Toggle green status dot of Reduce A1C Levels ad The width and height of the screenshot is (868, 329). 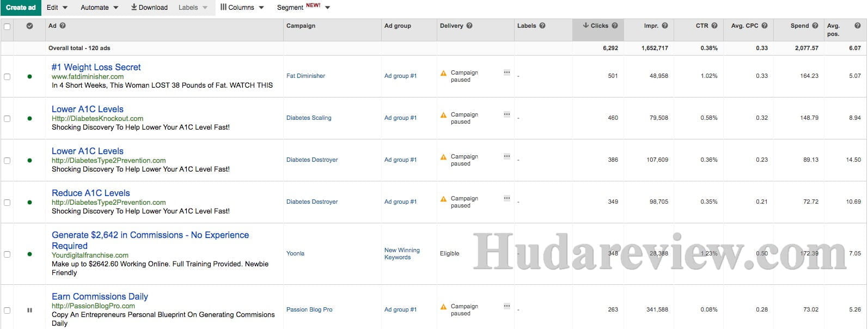tap(29, 203)
